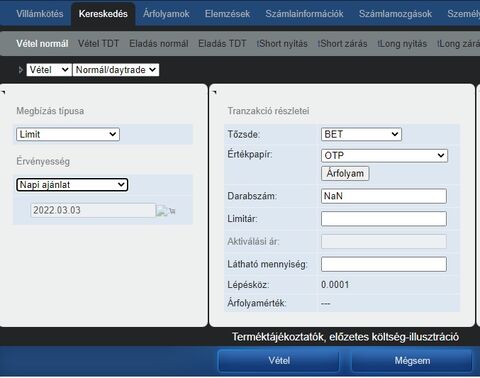Screen dimensions: 480x378
Task: Open the tShort nyitás submenu
Action: click(x=282, y=44)
